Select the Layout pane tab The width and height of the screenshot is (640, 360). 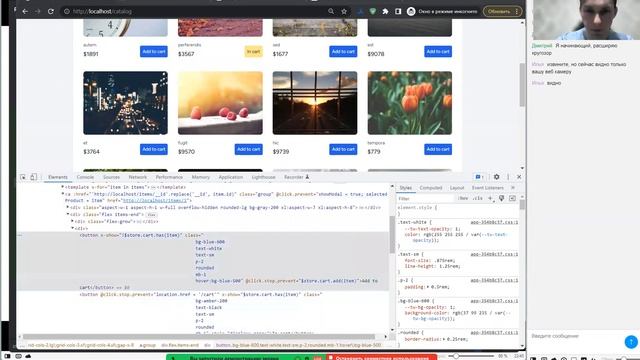click(457, 188)
